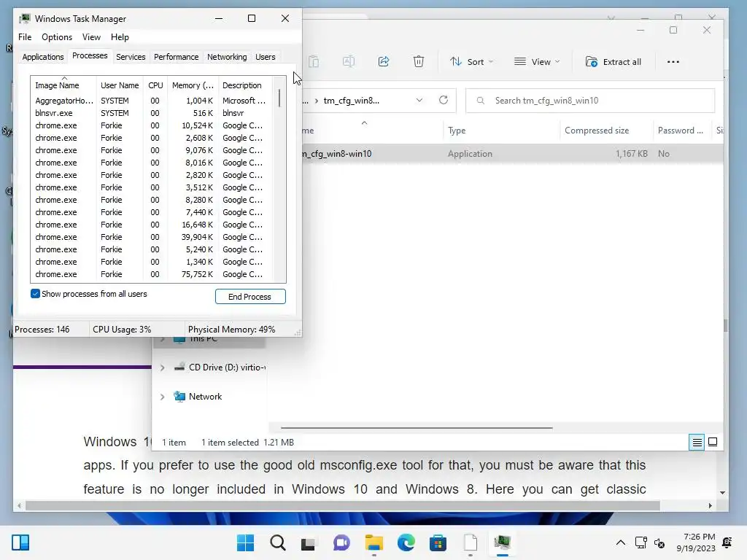Switch to the Applications tab
This screenshot has width=747, height=560.
(x=43, y=57)
